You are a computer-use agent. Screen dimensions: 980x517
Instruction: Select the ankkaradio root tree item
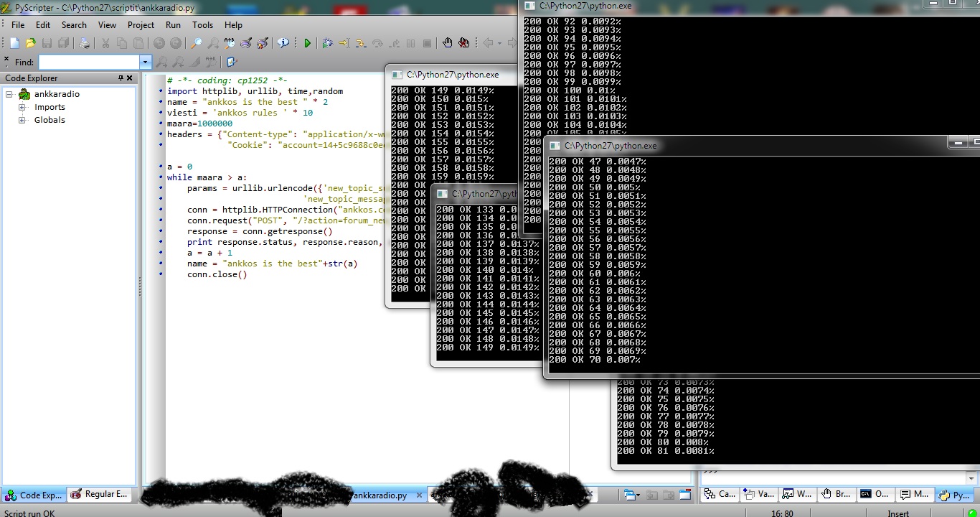[56, 94]
